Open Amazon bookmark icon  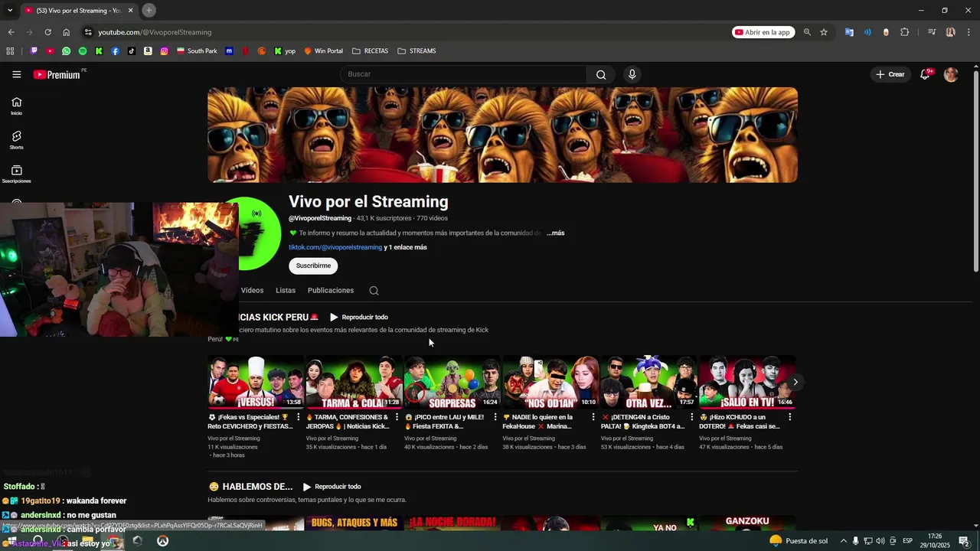[x=148, y=51]
